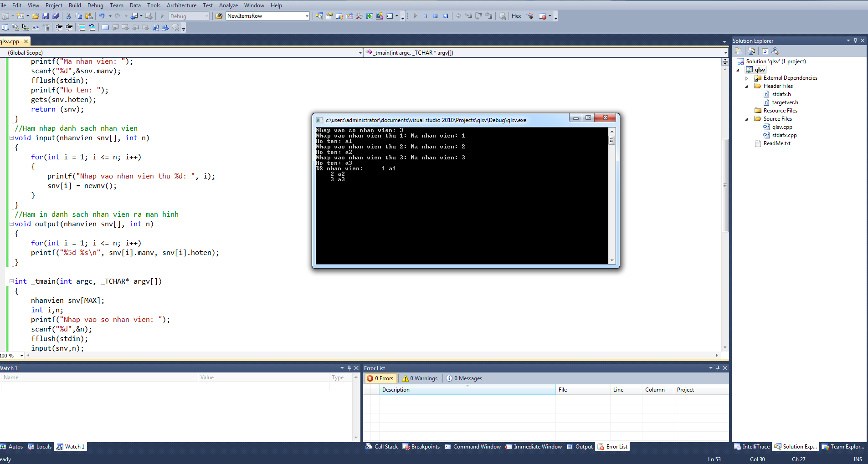Viewport: 868px width, 464px height.
Task: Switch to the Team Explorer tab
Action: 843,447
